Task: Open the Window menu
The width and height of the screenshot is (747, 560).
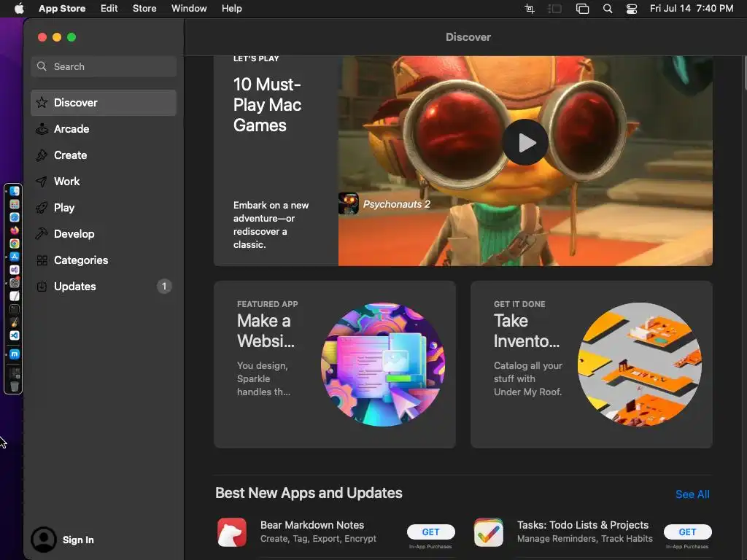Action: pos(189,9)
